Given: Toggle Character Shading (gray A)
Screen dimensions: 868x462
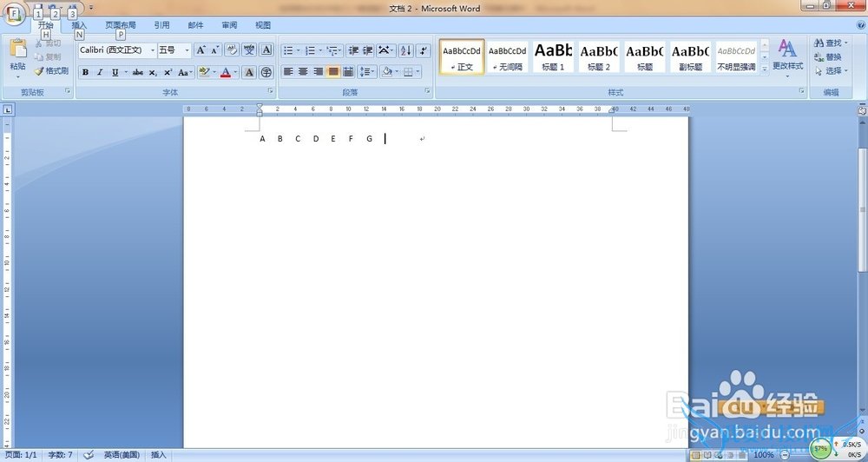Looking at the screenshot, I should tap(249, 73).
